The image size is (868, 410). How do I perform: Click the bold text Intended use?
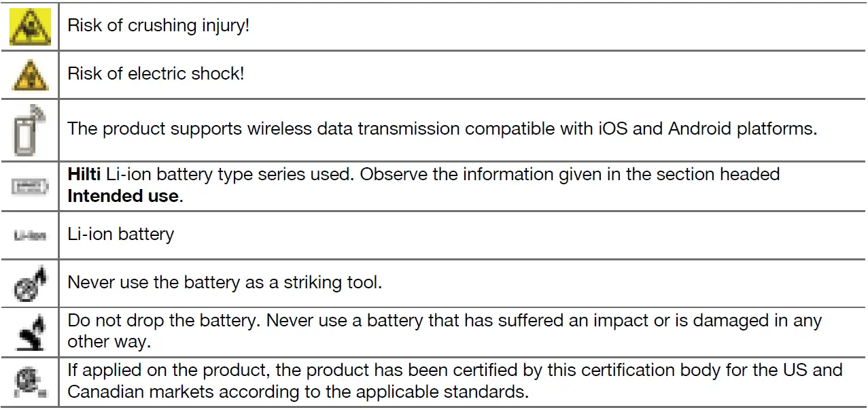123,197
